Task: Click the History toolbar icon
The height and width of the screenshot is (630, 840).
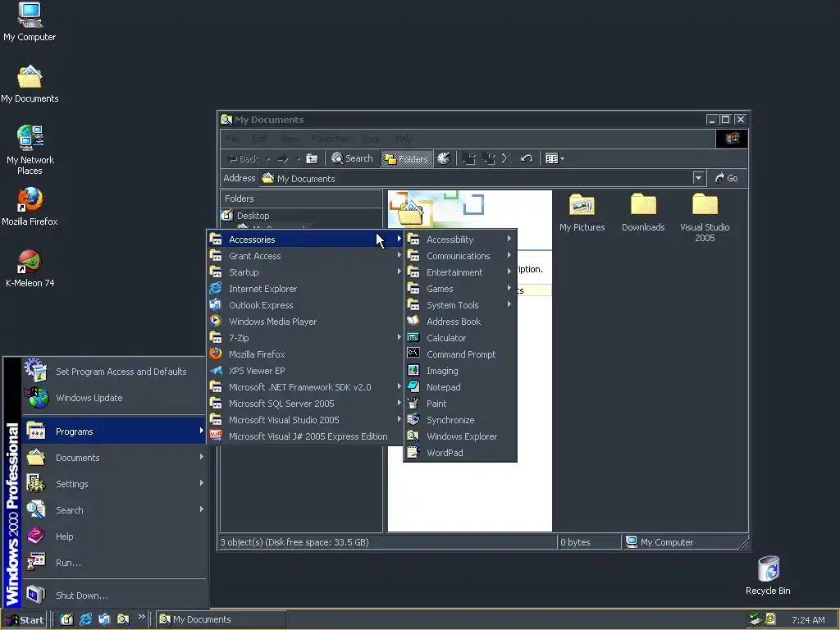Action: tap(444, 158)
